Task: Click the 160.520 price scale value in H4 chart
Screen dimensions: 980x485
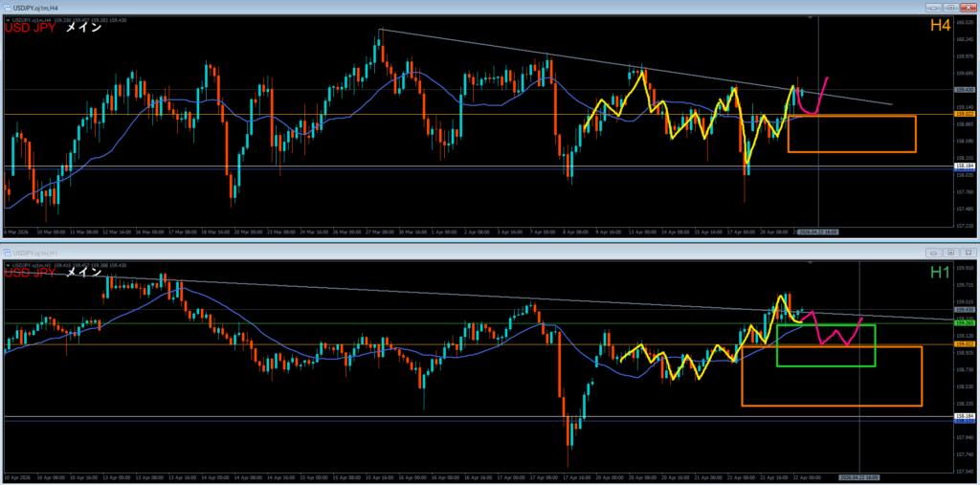Action: 964,21
